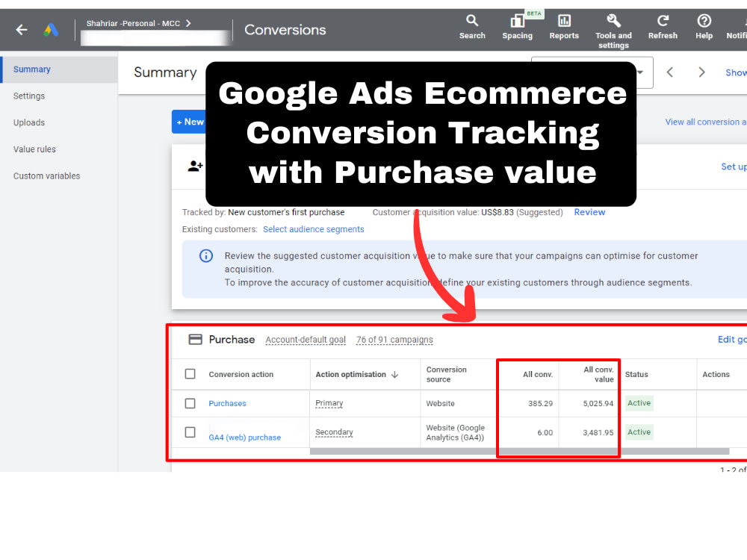Click Active status on GA4 purchase row
747x560 pixels.
tap(639, 432)
